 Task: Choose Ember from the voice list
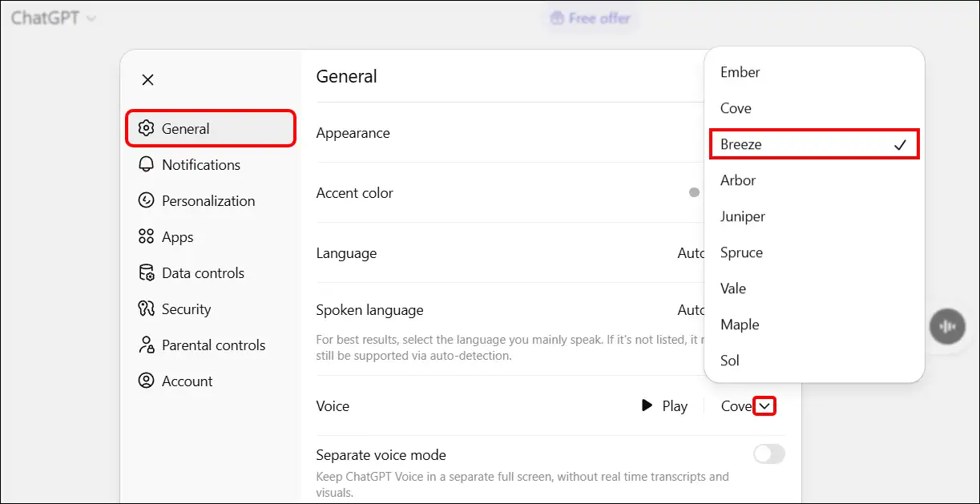tap(740, 71)
